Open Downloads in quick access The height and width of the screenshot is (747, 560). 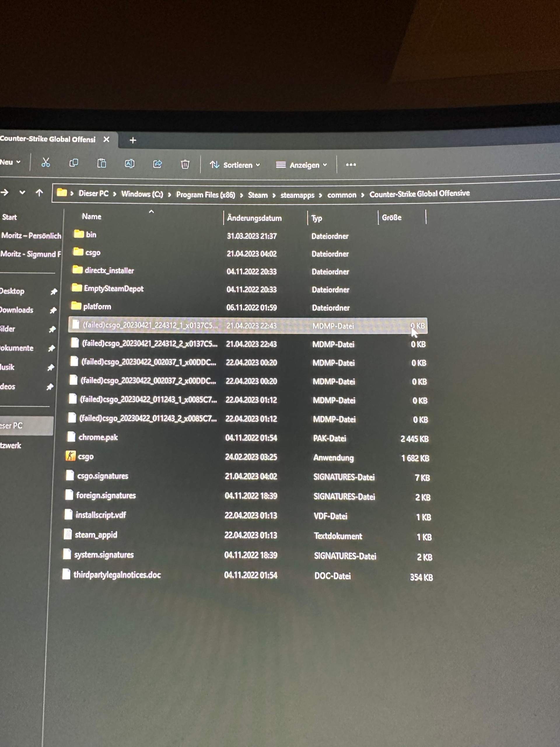[x=17, y=310]
